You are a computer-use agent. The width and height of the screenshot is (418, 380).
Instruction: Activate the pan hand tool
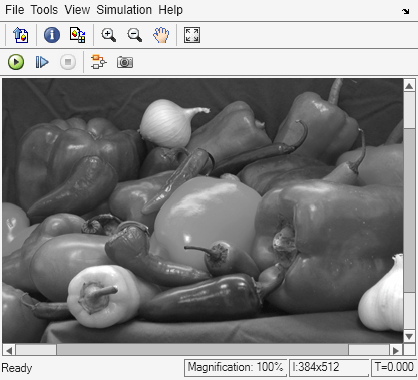(x=161, y=35)
